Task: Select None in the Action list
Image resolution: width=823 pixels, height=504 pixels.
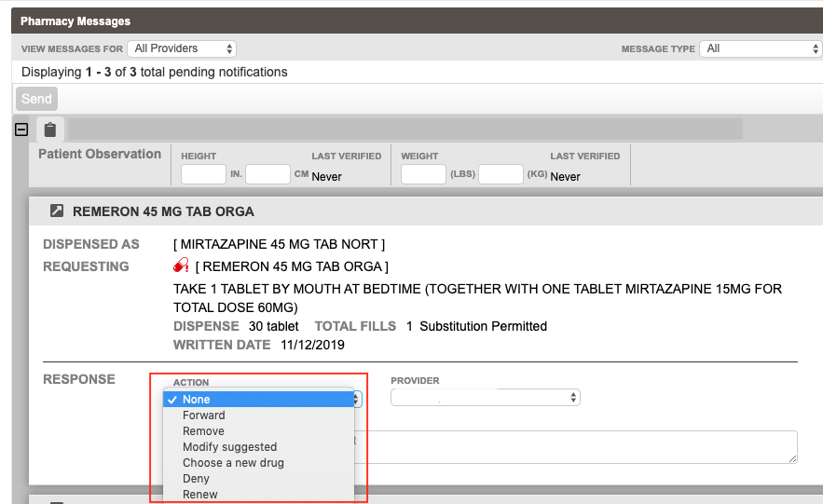Action: [x=196, y=400]
